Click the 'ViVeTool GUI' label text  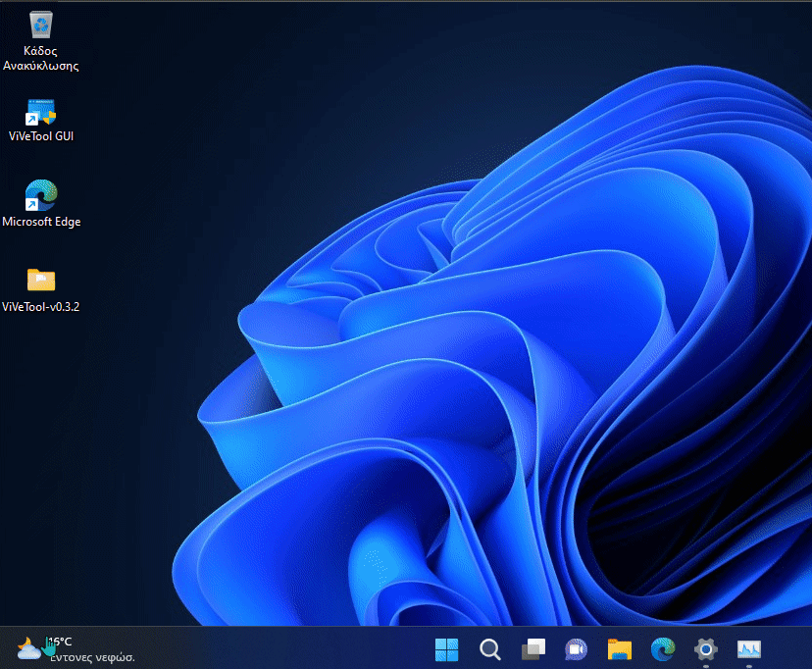click(41, 136)
